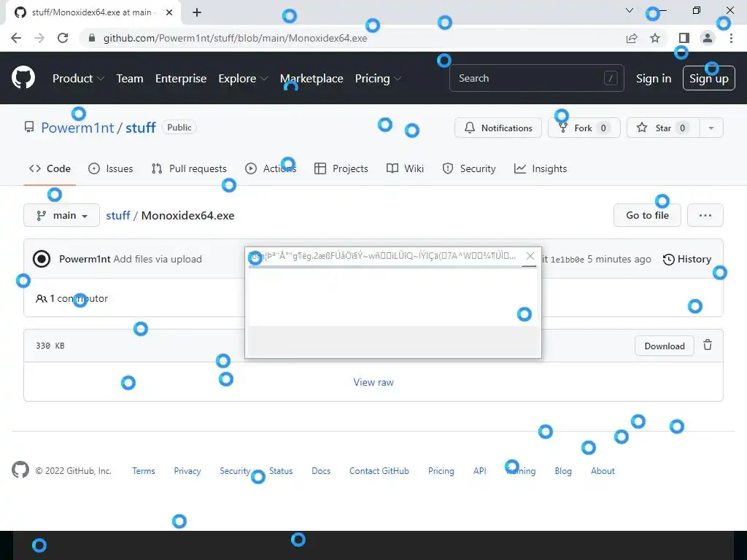Close the garbled-title popup window
This screenshot has width=747, height=560.
pos(530,256)
